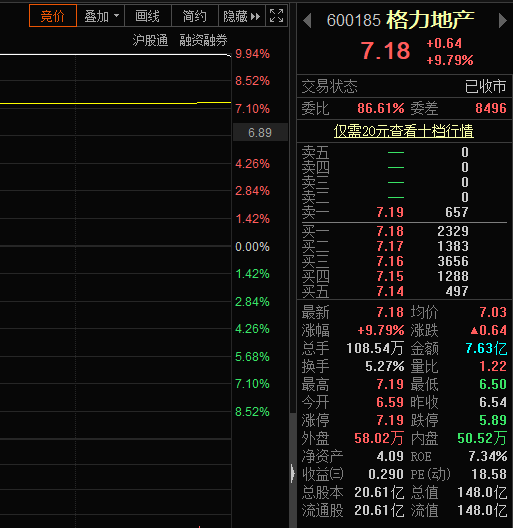The height and width of the screenshot is (528, 513).
Task: Select the 买一 bid price 7.18
Action: [390, 231]
